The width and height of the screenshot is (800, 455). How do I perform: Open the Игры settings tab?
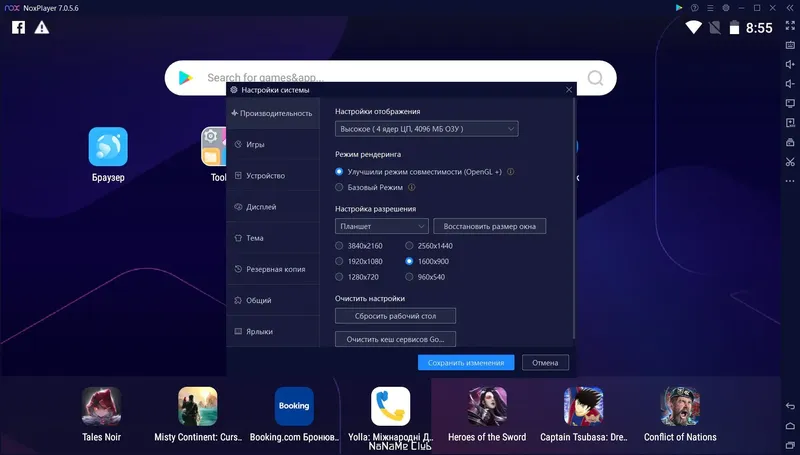[x=273, y=144]
